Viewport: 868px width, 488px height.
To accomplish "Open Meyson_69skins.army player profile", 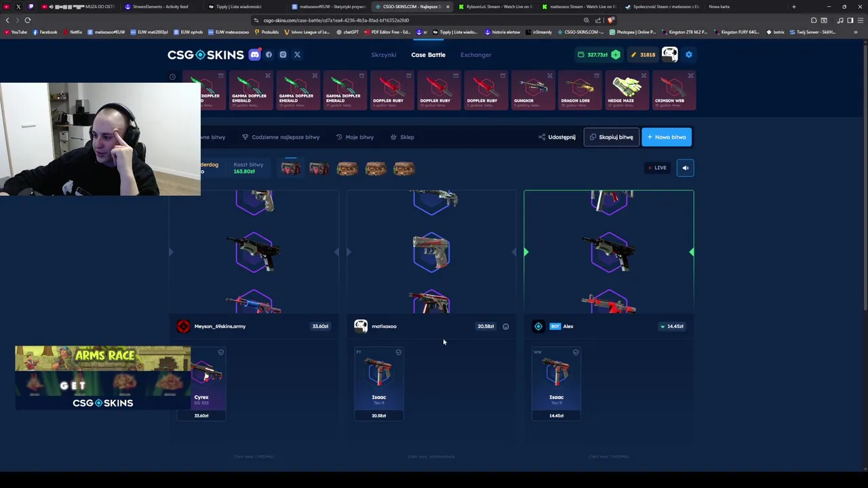I will coord(220,326).
